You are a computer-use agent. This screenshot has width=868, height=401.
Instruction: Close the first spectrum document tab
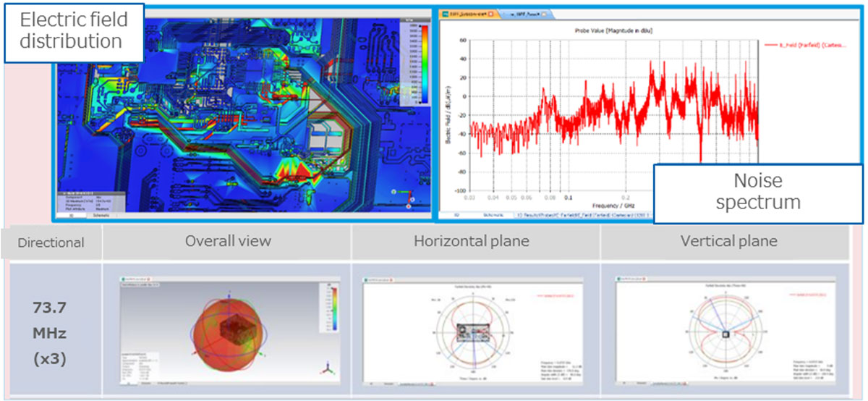(491, 14)
